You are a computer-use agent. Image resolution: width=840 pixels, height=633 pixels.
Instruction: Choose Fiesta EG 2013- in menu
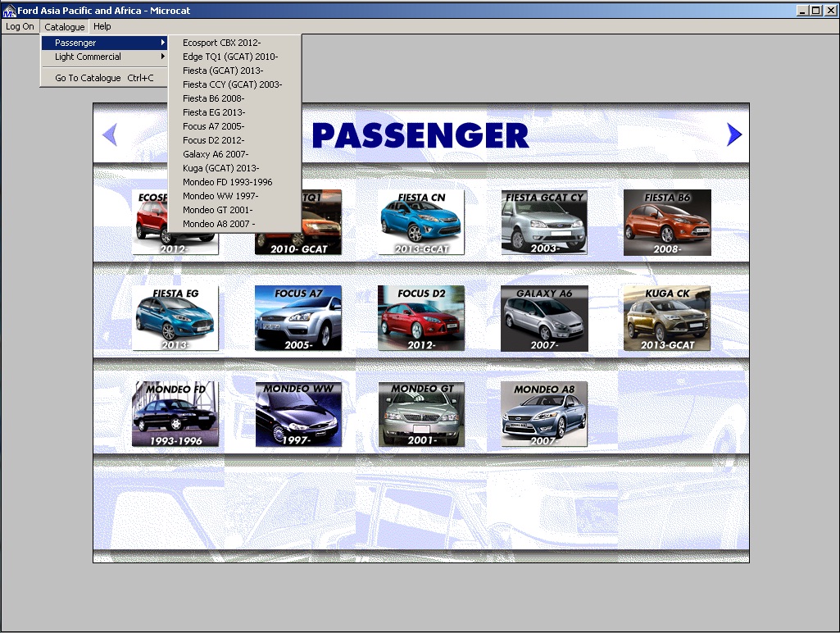234,112
